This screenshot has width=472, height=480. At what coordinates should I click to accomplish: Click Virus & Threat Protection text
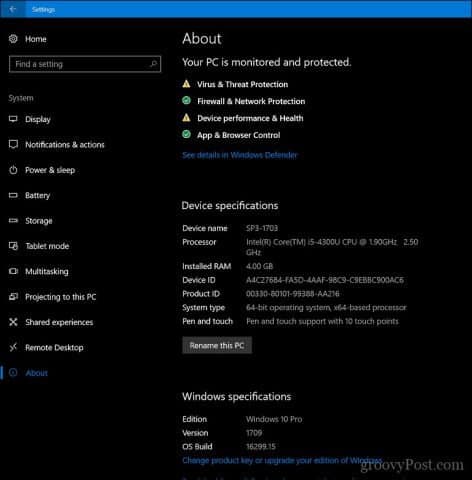click(x=242, y=84)
